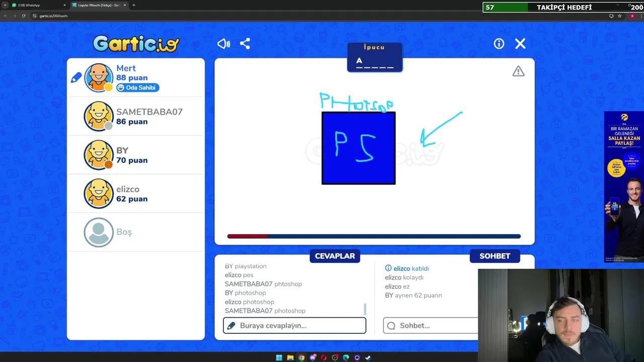Mute the game sound with speaker icon
The height and width of the screenshot is (362, 644).
pyautogui.click(x=223, y=44)
